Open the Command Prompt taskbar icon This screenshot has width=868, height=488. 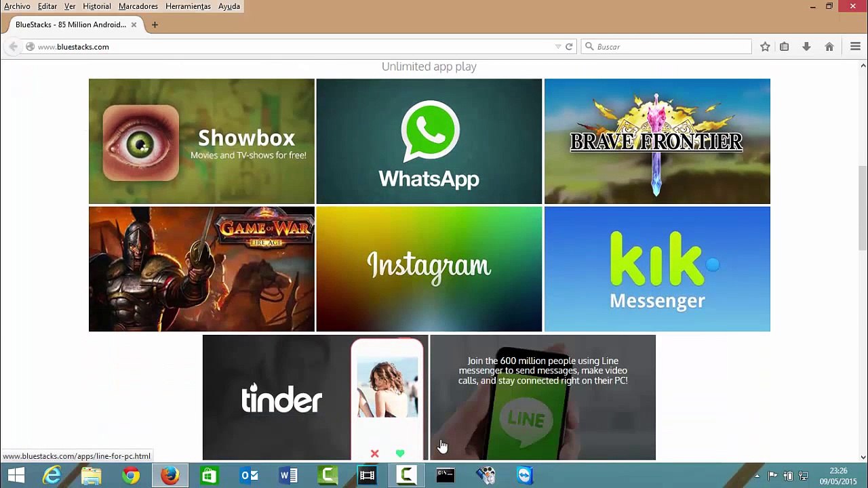[x=446, y=476]
